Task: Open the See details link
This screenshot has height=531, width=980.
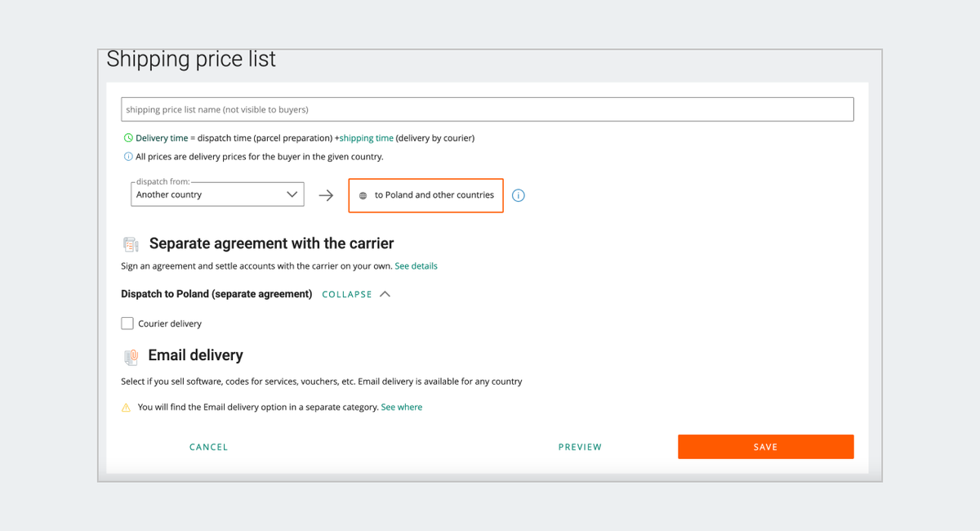Action: [x=416, y=265]
